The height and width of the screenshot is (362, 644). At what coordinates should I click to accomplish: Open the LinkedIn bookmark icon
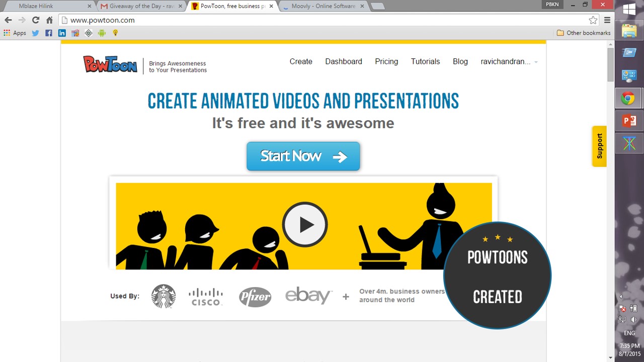[x=62, y=33]
